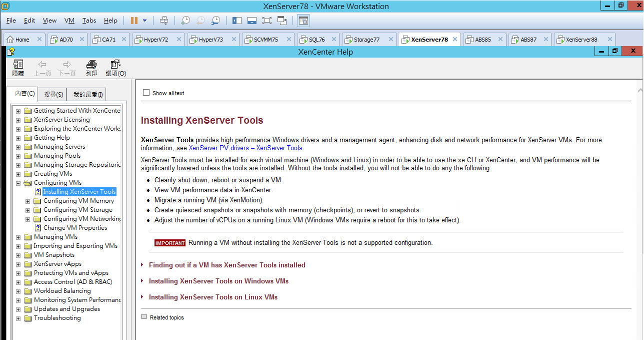The image size is (644, 340).
Task: Click the Print (列印) help button
Action: click(91, 68)
